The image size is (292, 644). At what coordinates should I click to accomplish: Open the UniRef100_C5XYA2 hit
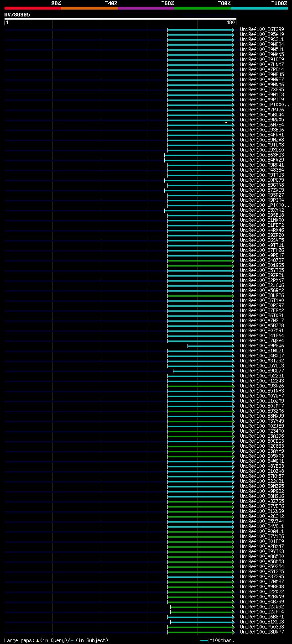coord(262,210)
